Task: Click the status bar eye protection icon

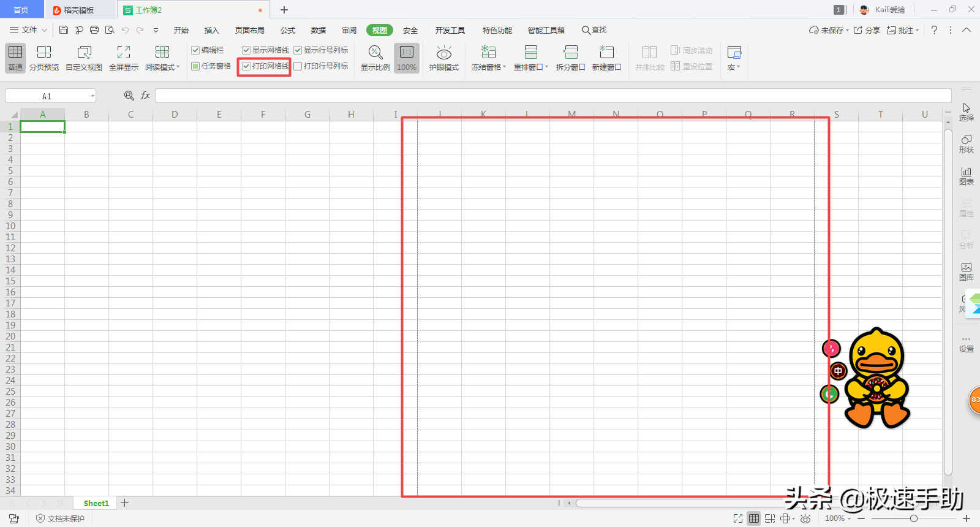Action: tap(805, 518)
